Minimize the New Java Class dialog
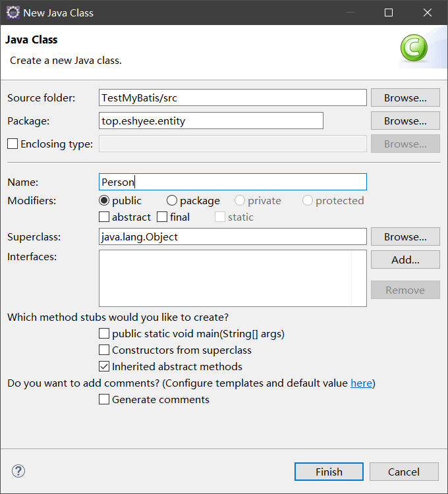The width and height of the screenshot is (448, 494). click(350, 13)
